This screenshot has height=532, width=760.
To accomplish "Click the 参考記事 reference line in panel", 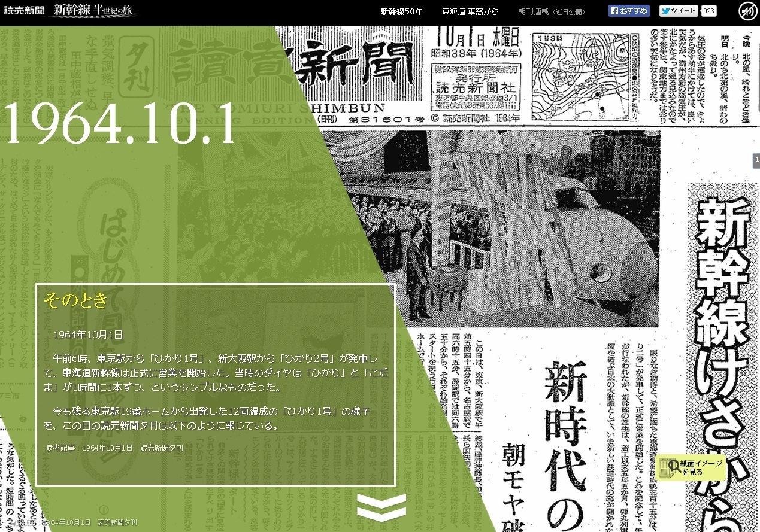I will (114, 448).
